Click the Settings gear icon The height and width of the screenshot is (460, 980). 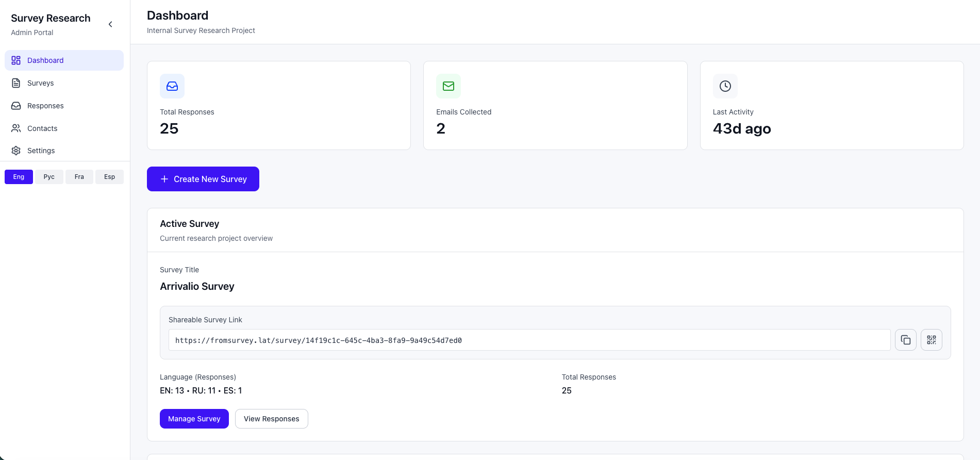(x=16, y=151)
